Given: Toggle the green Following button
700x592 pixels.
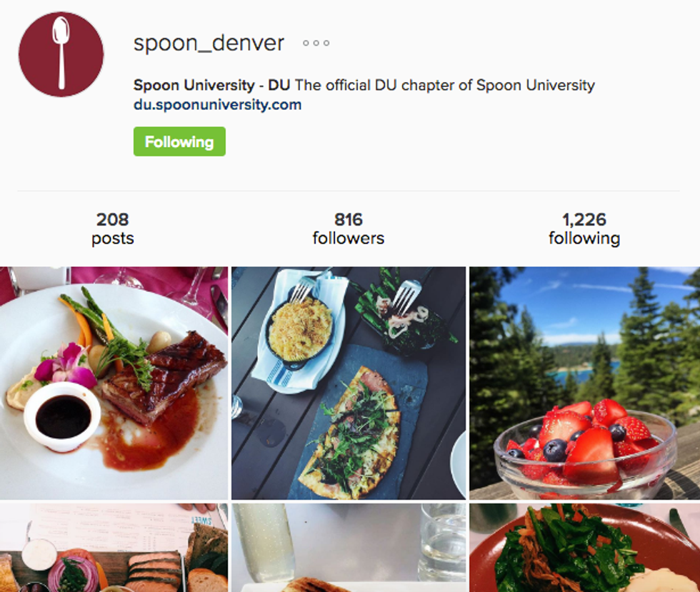Looking at the screenshot, I should click(x=179, y=141).
